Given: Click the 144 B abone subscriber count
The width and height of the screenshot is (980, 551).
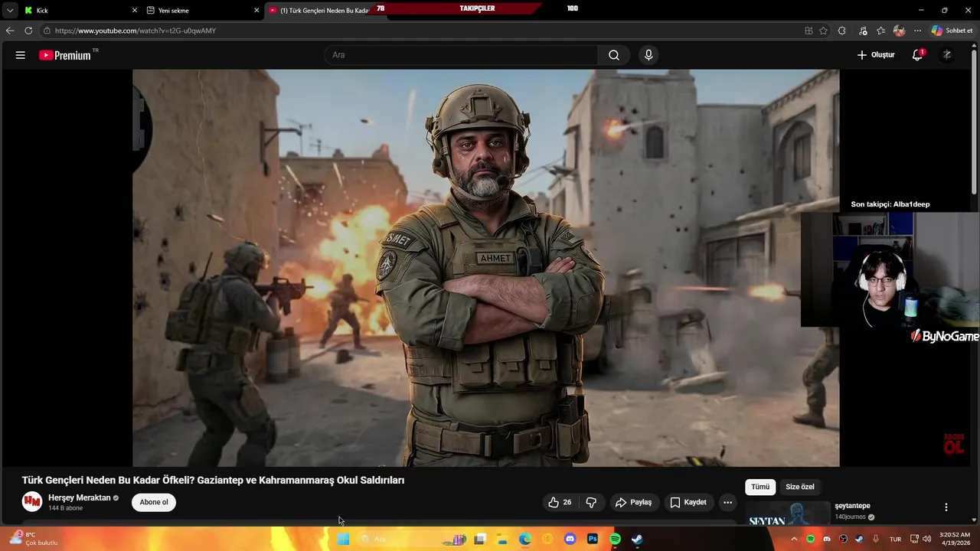Looking at the screenshot, I should pyautogui.click(x=66, y=508).
